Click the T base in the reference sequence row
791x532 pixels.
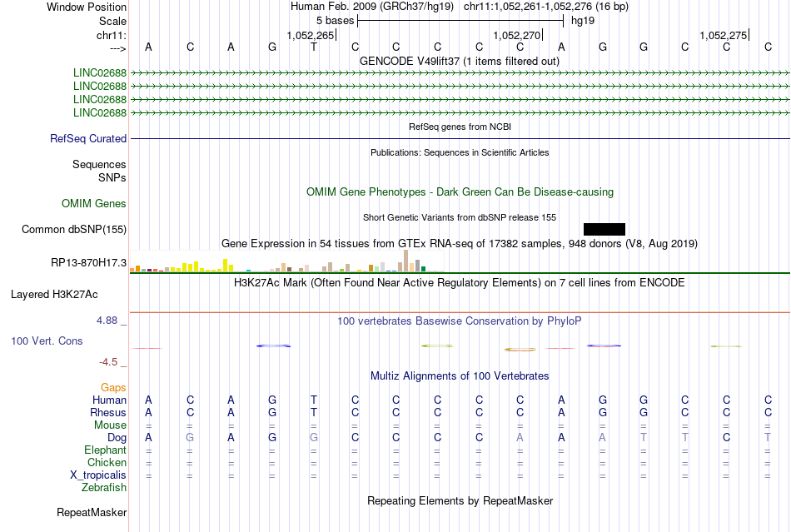[314, 47]
